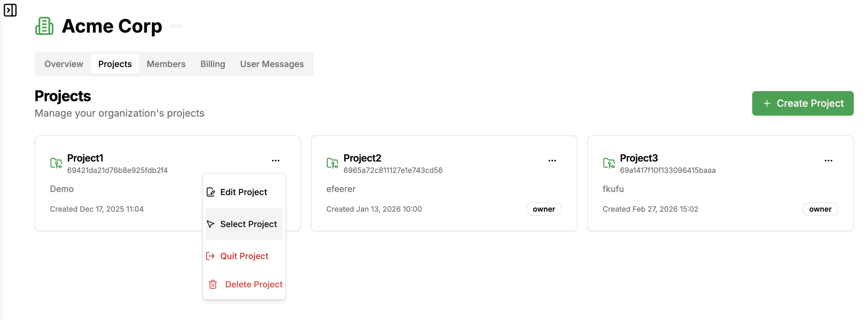Click the Project2 title

pyautogui.click(x=362, y=158)
